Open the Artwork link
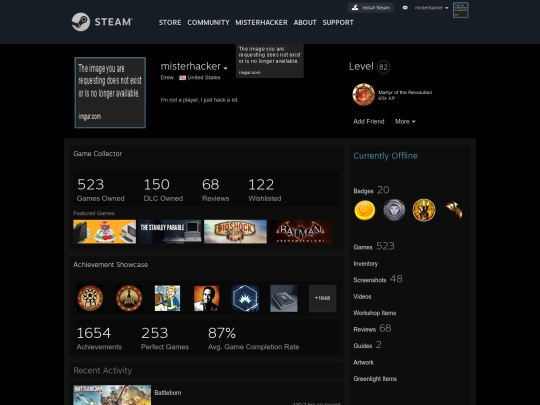The height and width of the screenshot is (405, 540). (363, 362)
